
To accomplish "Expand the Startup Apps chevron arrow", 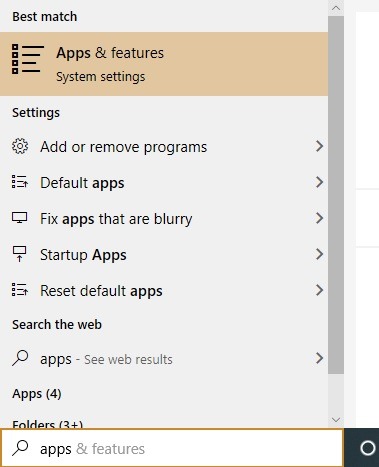I will 319,254.
